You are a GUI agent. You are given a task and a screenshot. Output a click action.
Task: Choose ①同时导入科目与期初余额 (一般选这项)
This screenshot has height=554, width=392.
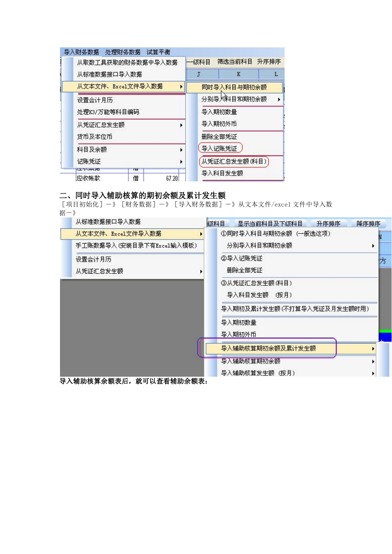(292, 234)
